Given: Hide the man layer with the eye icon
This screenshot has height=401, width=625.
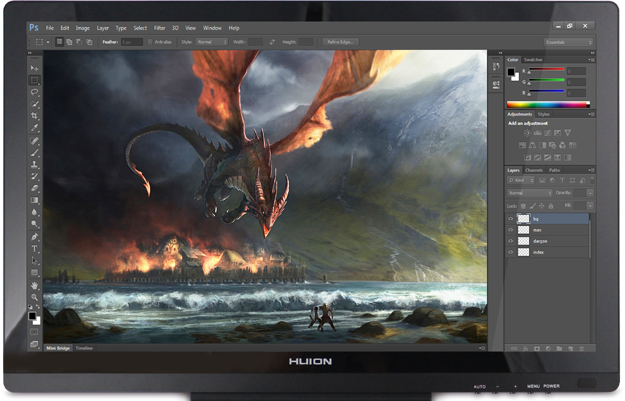Looking at the screenshot, I should 511,230.
